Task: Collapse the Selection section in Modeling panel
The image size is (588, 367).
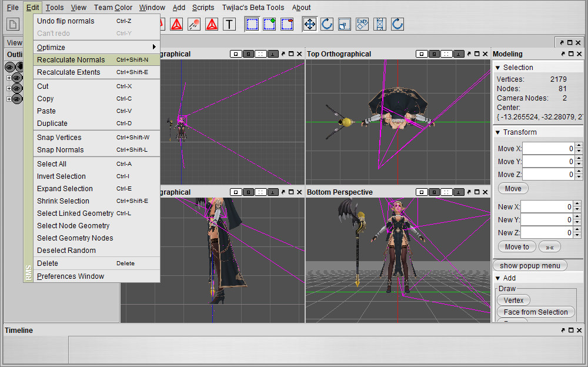Action: (x=498, y=68)
